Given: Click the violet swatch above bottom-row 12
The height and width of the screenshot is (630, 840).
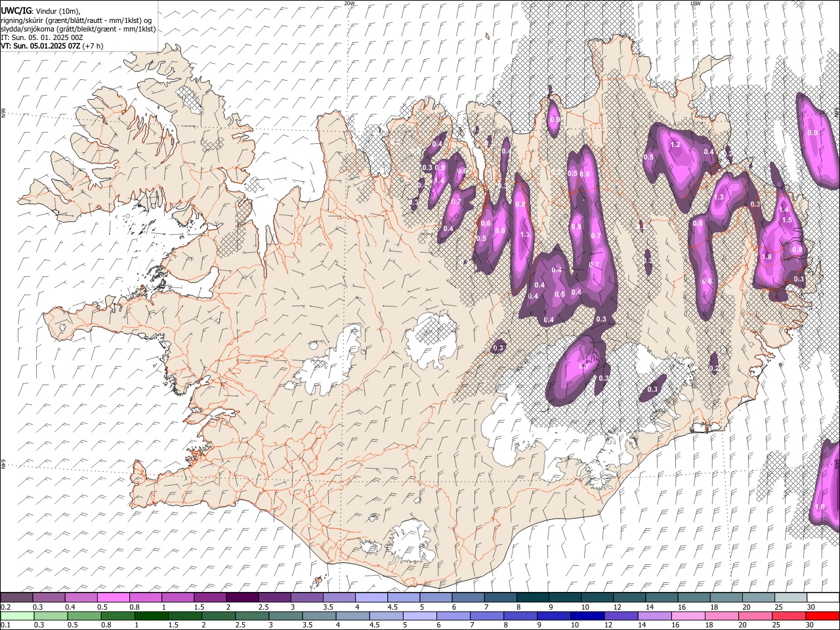Looking at the screenshot, I should (x=621, y=616).
